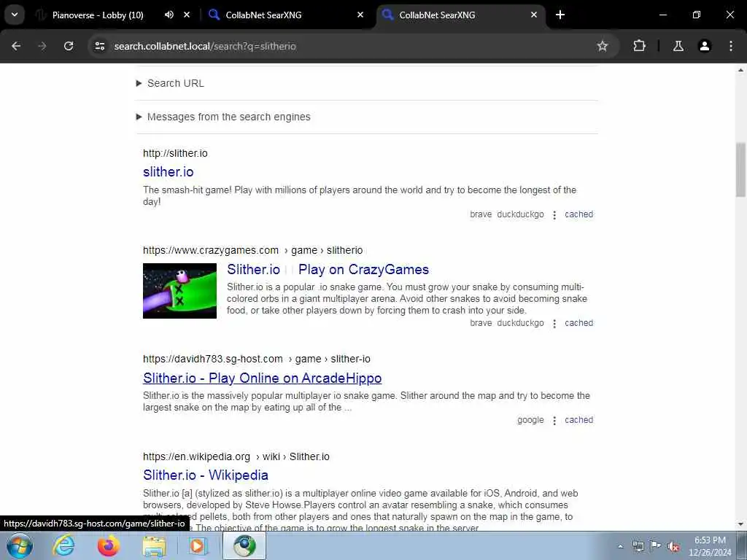
Task: Open cached version of ArcadeHippo result
Action: (x=578, y=420)
